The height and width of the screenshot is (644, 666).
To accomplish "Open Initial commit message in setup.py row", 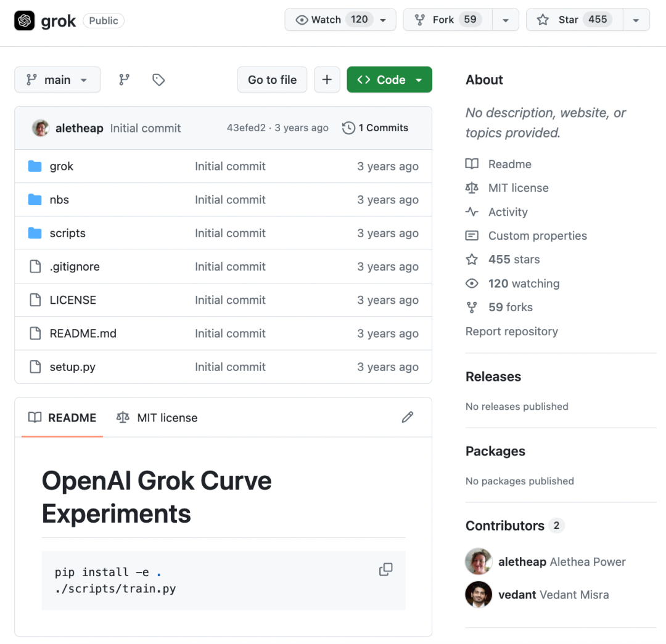I will pyautogui.click(x=230, y=367).
